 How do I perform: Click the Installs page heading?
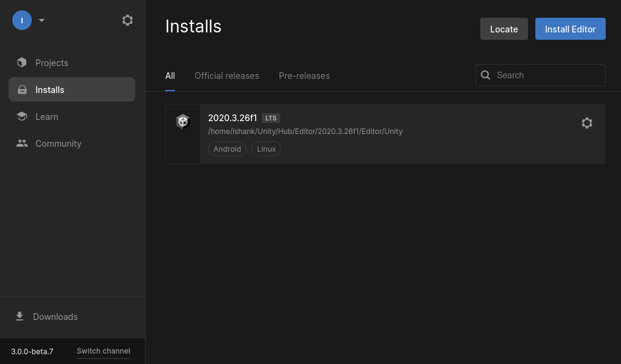click(193, 26)
